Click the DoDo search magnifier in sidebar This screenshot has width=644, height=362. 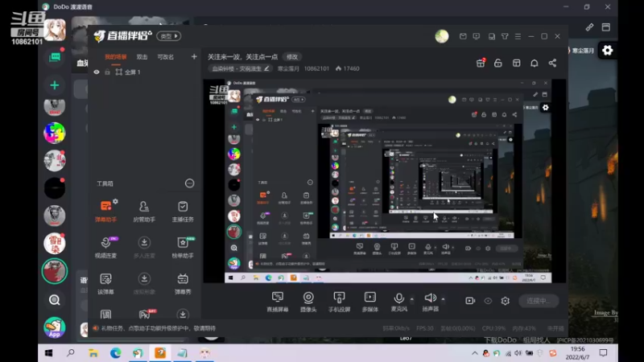(54, 300)
